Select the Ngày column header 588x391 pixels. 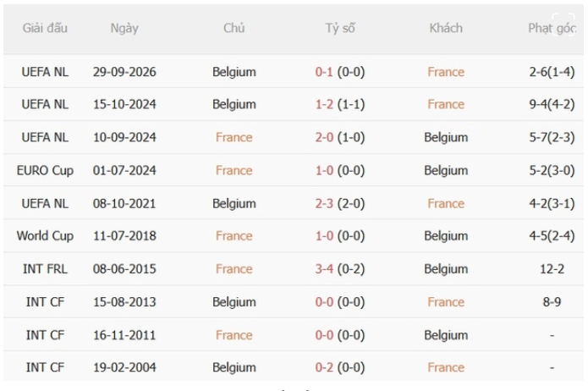[x=124, y=29]
